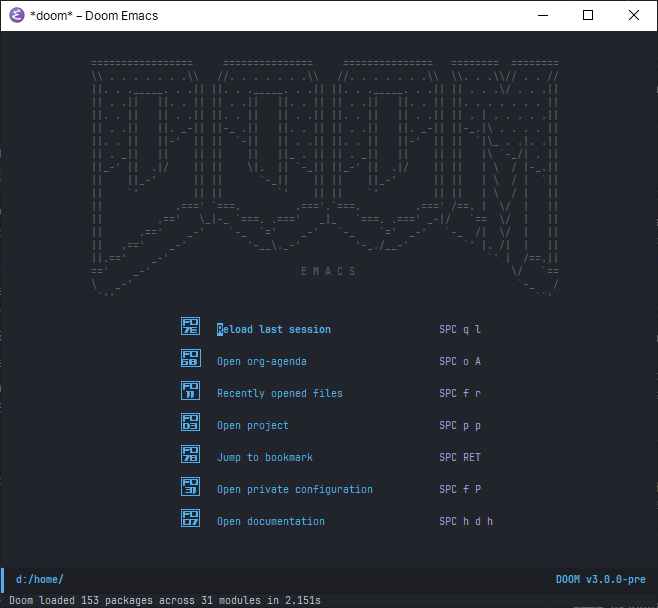Viewport: 658px width, 608px height.
Task: Open org-agenda from dashboard
Action: coord(261,362)
